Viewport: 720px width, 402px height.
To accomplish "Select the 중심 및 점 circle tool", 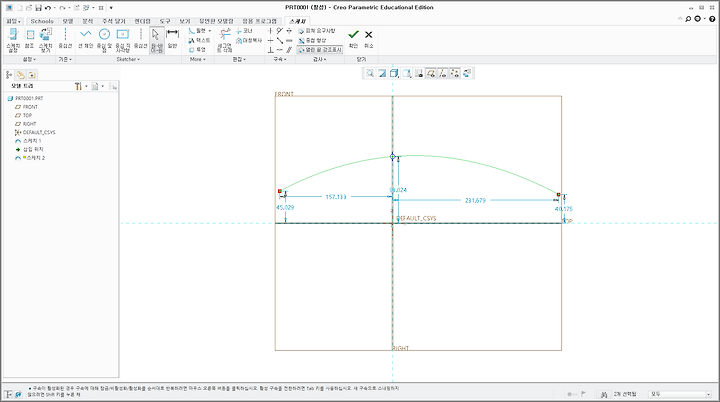I will [104, 40].
